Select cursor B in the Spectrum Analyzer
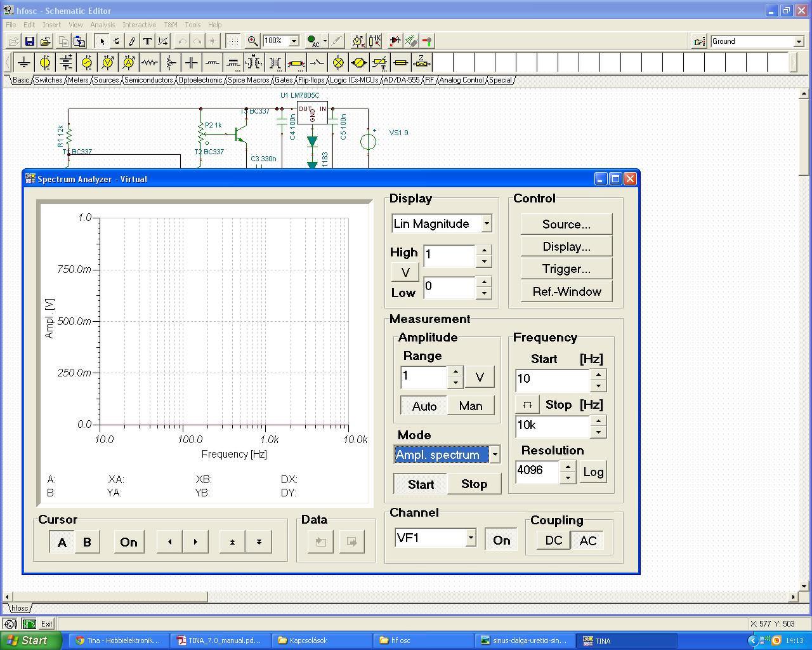This screenshot has width=812, height=650. [87, 542]
